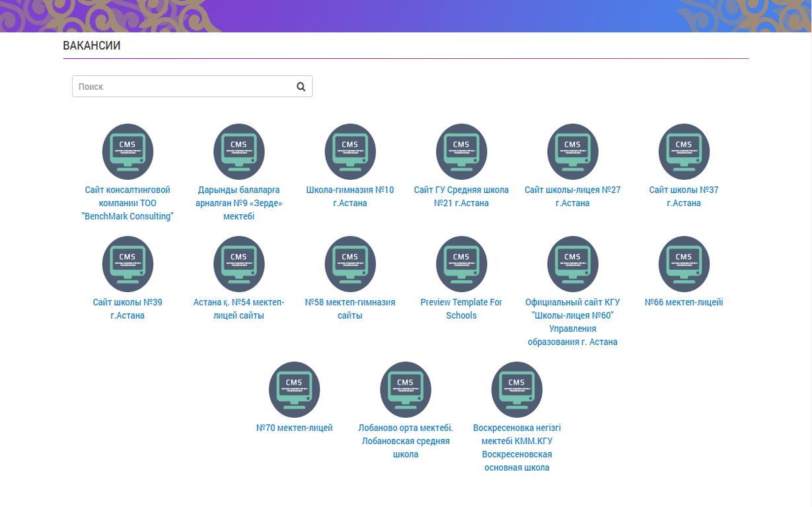Screen dimensions: 812x507
Task: Click the Воскресеновская основная школа link
Action: pyautogui.click(x=517, y=448)
